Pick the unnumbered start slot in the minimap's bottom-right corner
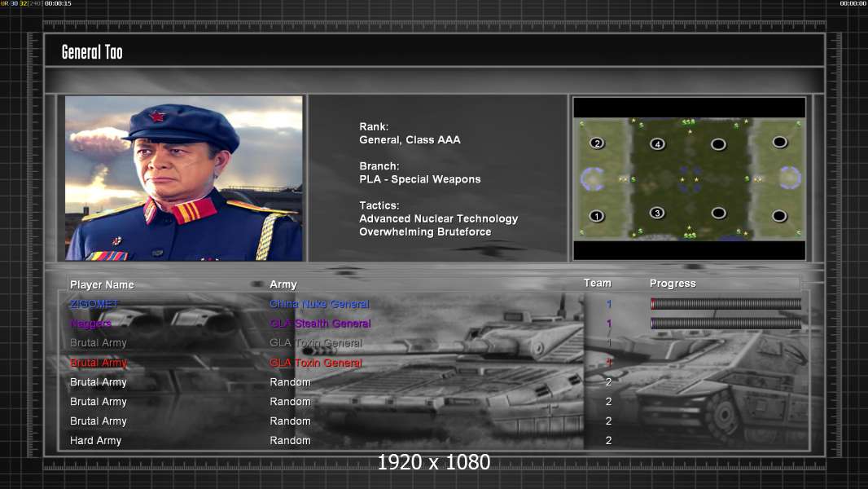Image resolution: width=868 pixels, height=489 pixels. (x=779, y=215)
